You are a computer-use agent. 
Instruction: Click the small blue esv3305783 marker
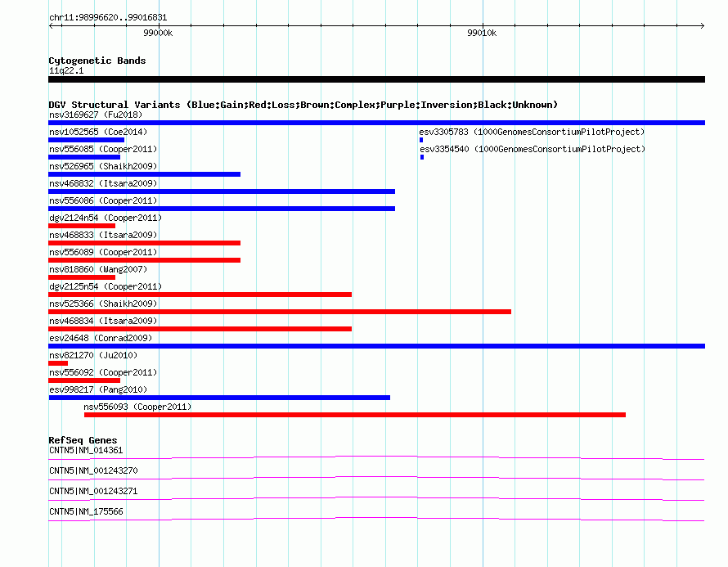pos(421,140)
